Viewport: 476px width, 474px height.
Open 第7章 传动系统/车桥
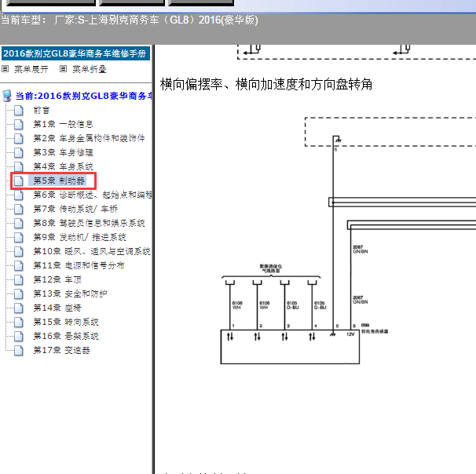coord(75,209)
